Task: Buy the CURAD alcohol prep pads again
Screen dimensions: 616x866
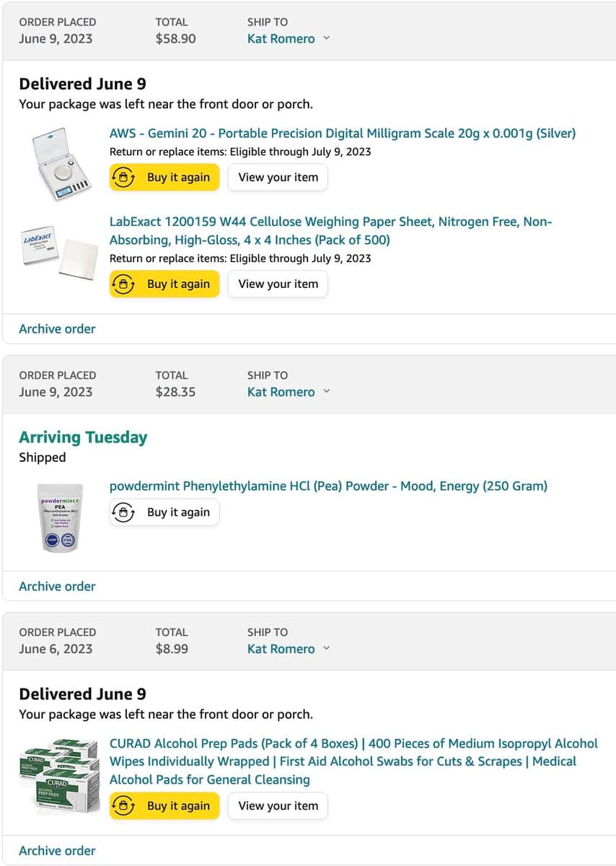Action: 164,806
